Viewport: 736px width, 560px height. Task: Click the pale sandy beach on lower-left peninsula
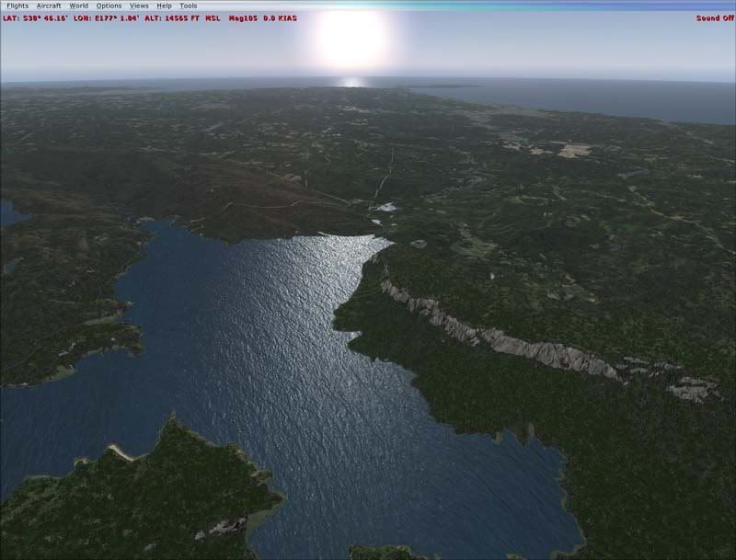point(121,451)
